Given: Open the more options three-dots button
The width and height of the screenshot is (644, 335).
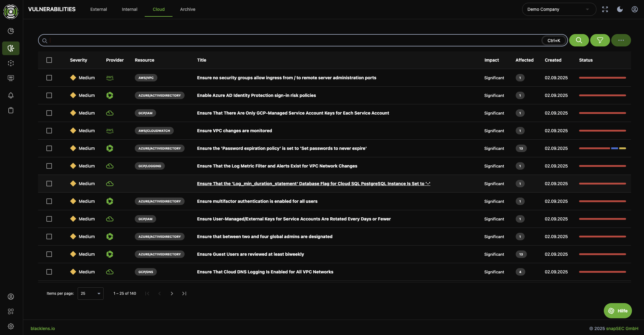Looking at the screenshot, I should (x=621, y=40).
